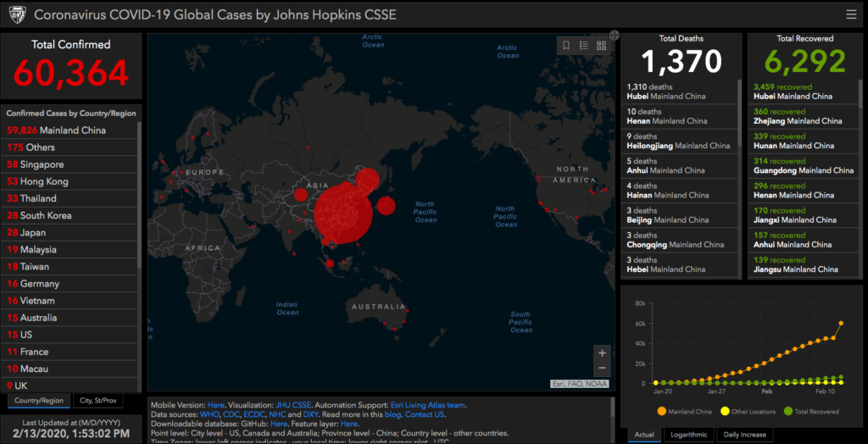Screen dimensions: 868x444
Task: Open the map bookmarks icon
Action: pyautogui.click(x=565, y=46)
